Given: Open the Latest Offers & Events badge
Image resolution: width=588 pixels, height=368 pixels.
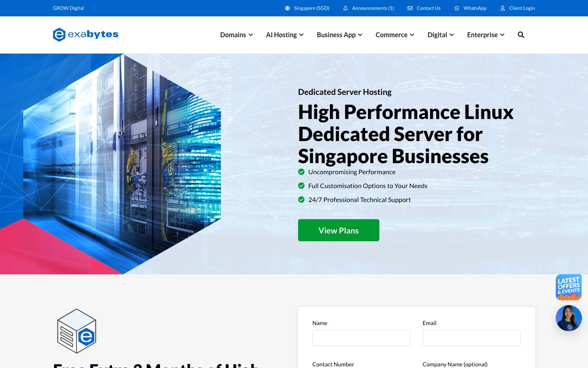Looking at the screenshot, I should 569,287.
